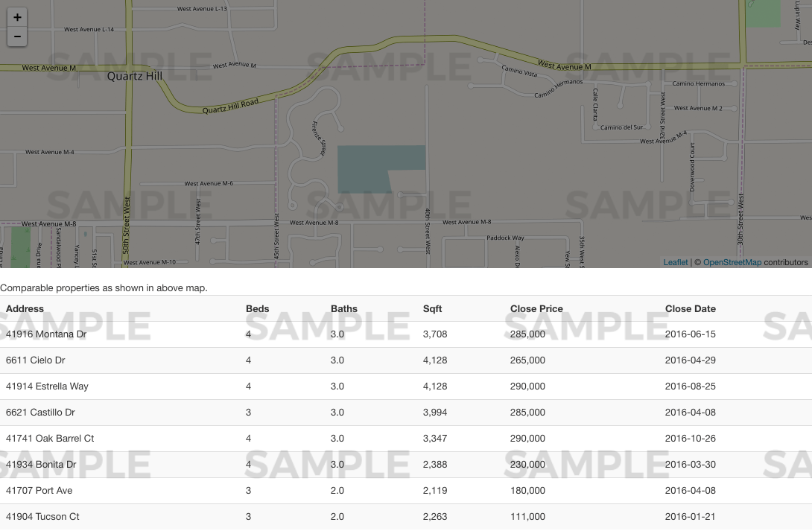This screenshot has width=812, height=531.
Task: Open the OpenStreetMap copyright link
Action: 732,262
